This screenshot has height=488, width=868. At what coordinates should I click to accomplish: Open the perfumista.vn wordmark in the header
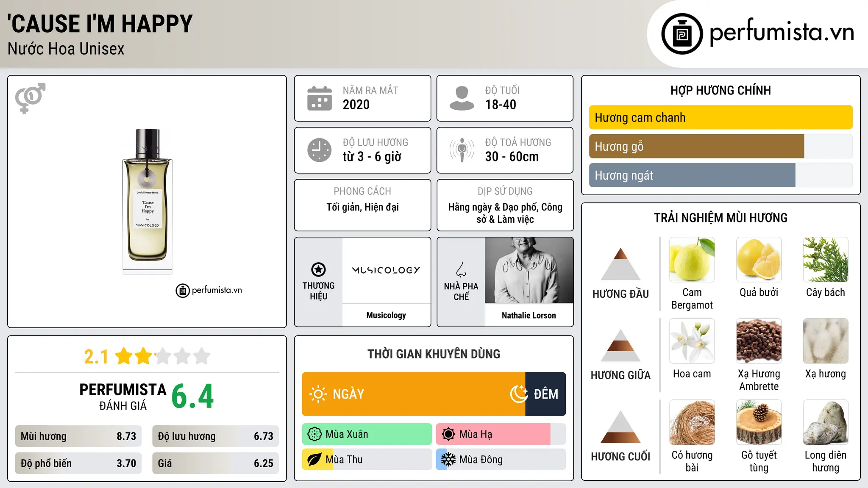click(782, 32)
